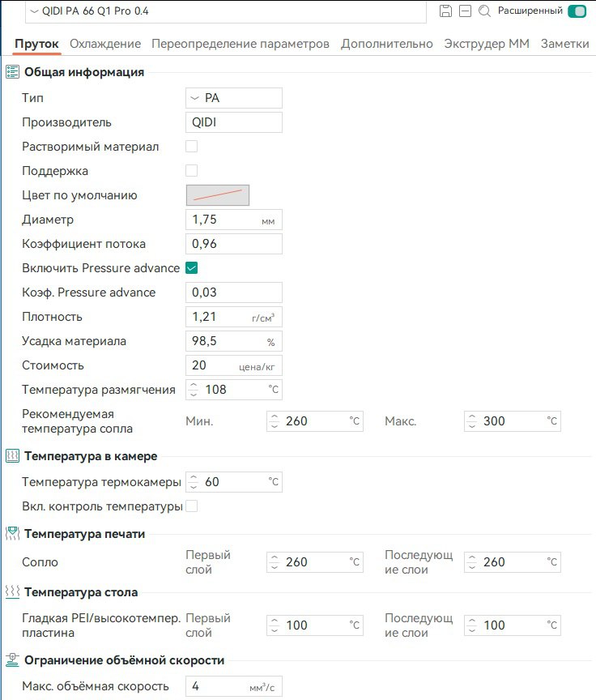Click the Коэффициент потока input field
Image resolution: width=596 pixels, height=700 pixels.
point(234,244)
